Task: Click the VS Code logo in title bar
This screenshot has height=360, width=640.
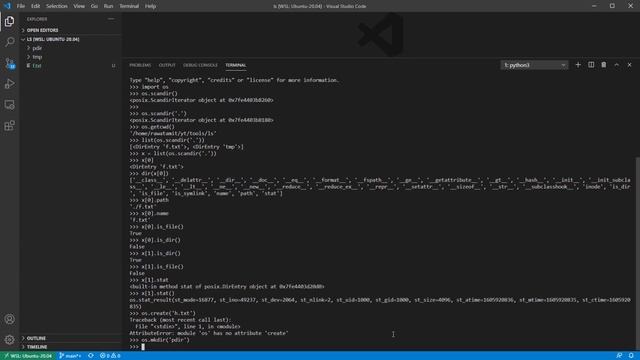Action: [7, 6]
